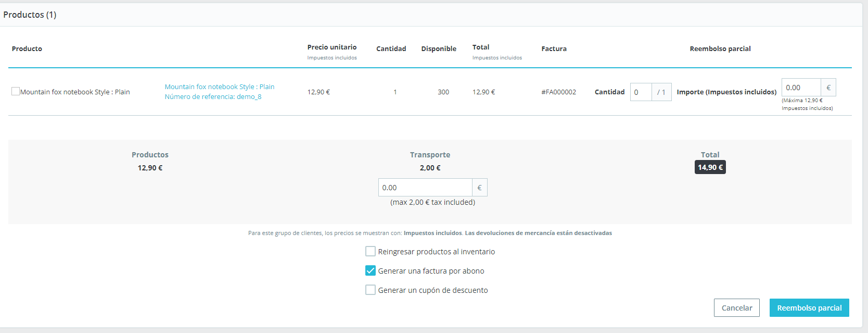Click the 14,90 € total badge
This screenshot has height=333, width=868.
[x=710, y=167]
